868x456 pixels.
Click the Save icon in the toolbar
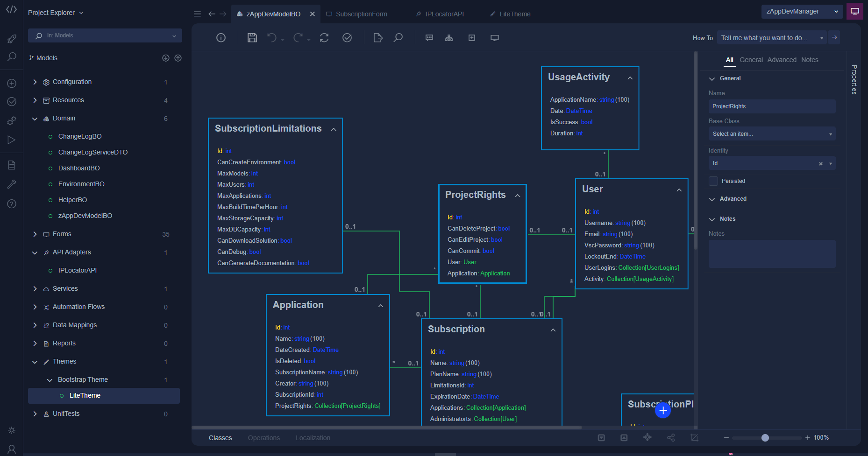[252, 38]
